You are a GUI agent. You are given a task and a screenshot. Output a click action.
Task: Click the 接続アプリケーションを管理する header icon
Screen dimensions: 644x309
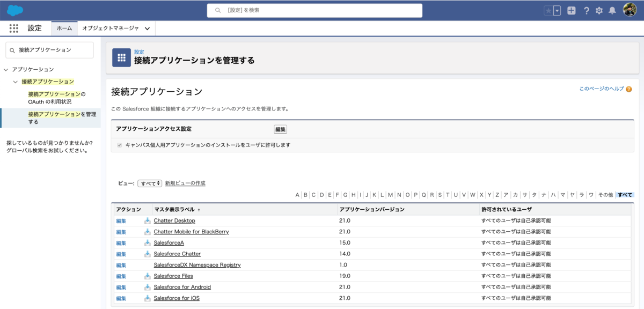click(121, 57)
